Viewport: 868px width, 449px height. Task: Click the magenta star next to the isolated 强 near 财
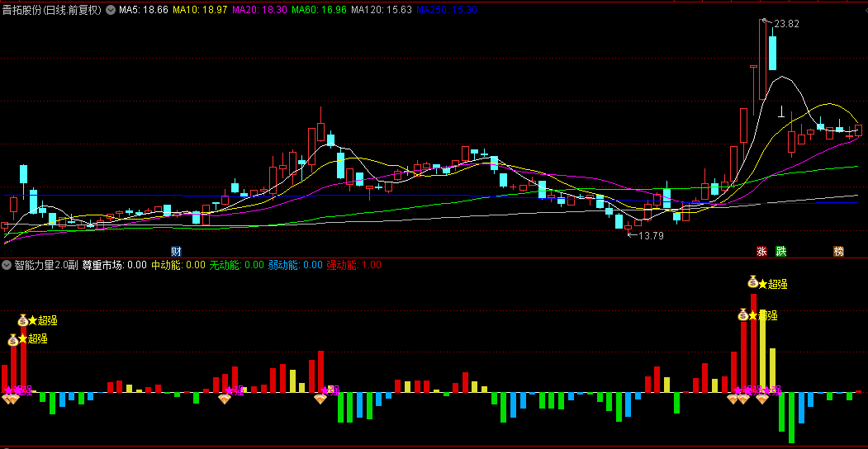[229, 390]
